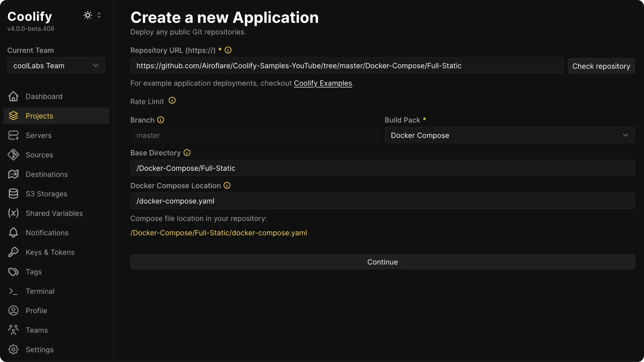Viewport: 644px width, 362px height.
Task: Select the Dashboard home icon
Action: (13, 96)
